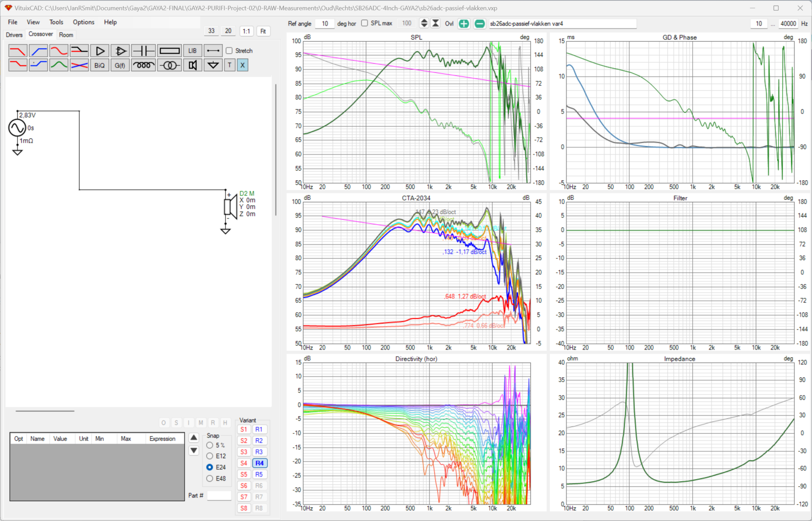The height and width of the screenshot is (521, 812).
Task: Store to variant S2
Action: click(x=244, y=440)
